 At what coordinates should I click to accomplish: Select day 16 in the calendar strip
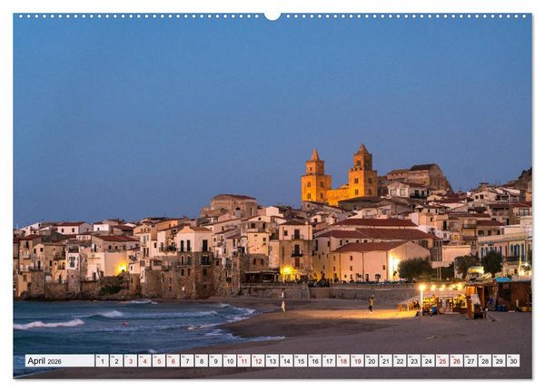pyautogui.click(x=315, y=361)
